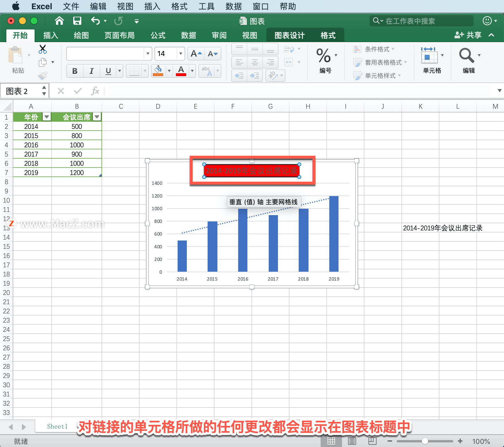504x447 pixels.
Task: Expand the fill color dropdown arrow
Action: click(x=169, y=71)
